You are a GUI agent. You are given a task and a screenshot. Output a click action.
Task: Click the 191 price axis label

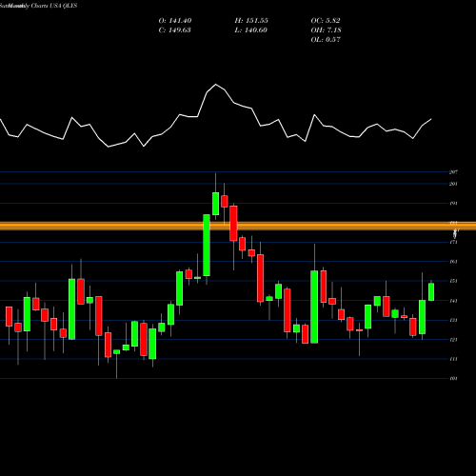(x=453, y=204)
